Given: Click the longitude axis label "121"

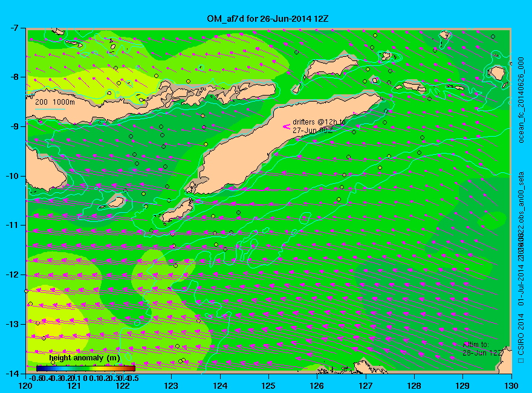Looking at the screenshot, I should click(x=74, y=386).
